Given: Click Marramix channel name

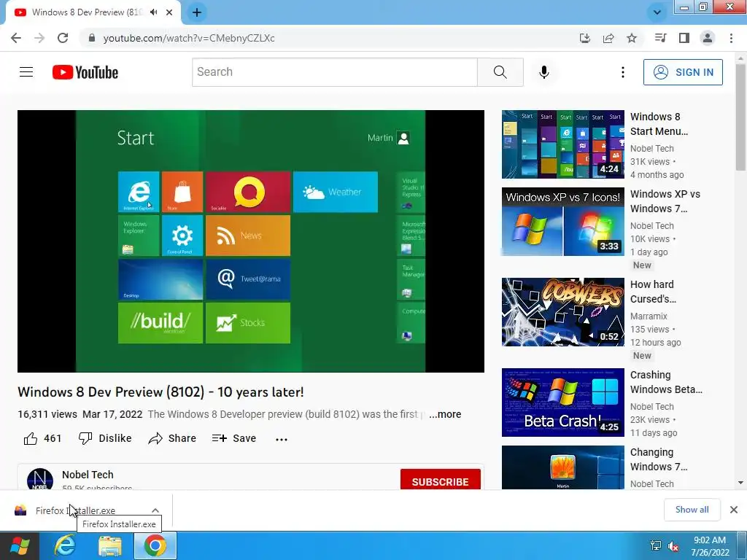Looking at the screenshot, I should (649, 316).
